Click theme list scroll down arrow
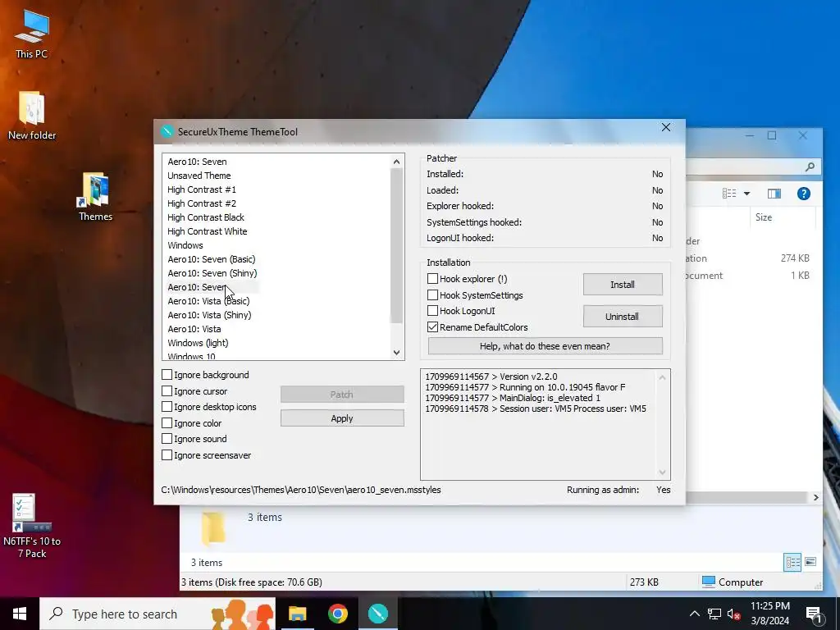Viewport: 840px width, 630px height. coord(396,353)
